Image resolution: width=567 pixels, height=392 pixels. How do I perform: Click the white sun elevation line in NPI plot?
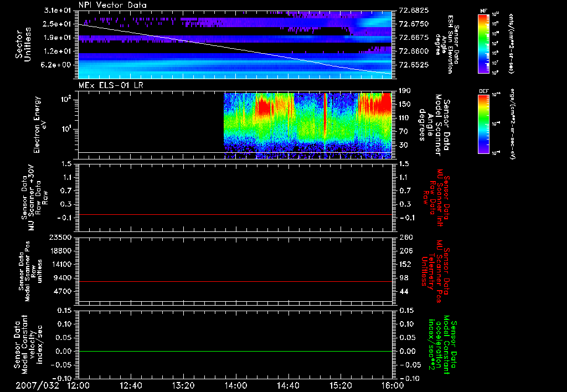[x=235, y=49]
